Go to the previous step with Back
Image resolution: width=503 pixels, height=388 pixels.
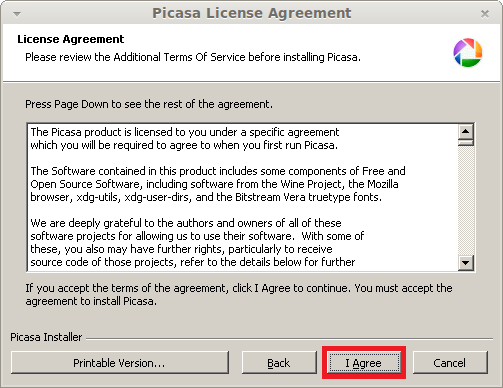[x=279, y=362]
